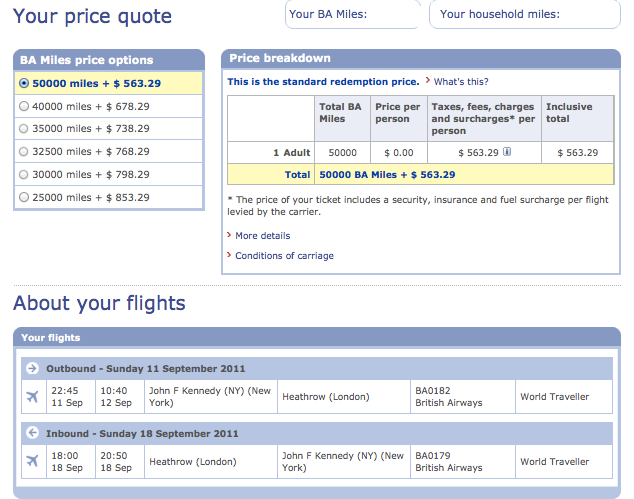Choose 25000 miles + $853.29 option
The width and height of the screenshot is (634, 499).
pyautogui.click(x=25, y=197)
